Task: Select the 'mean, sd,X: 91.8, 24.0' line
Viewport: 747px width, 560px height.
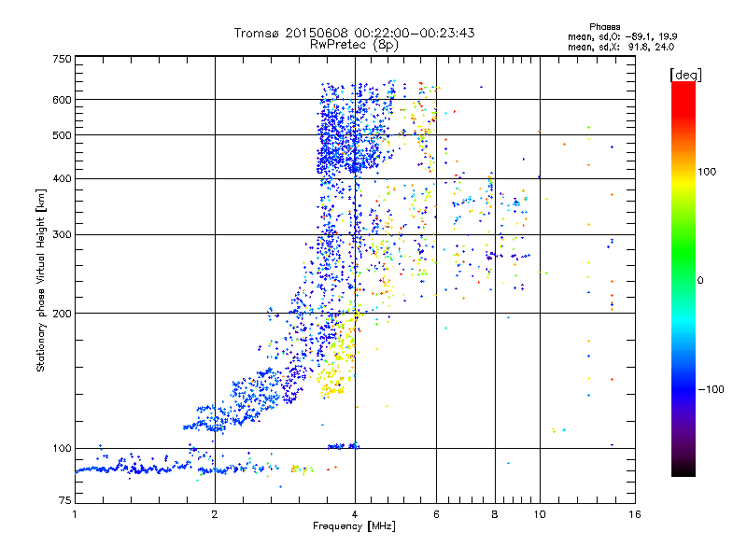Action: 621,47
